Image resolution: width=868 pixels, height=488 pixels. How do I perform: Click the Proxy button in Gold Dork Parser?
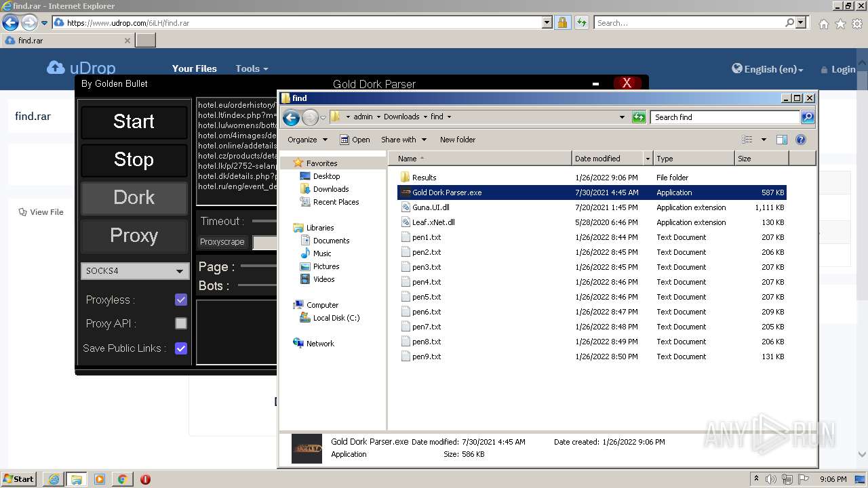(x=134, y=236)
